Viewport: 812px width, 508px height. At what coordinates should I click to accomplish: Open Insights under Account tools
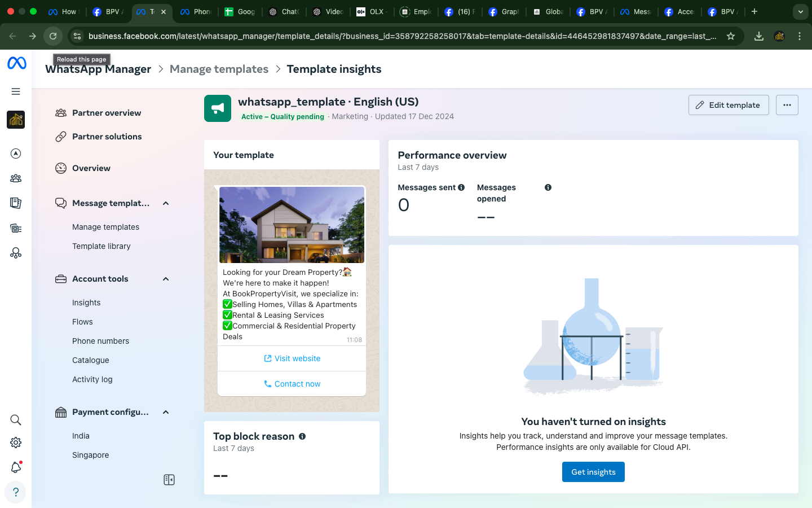(86, 303)
